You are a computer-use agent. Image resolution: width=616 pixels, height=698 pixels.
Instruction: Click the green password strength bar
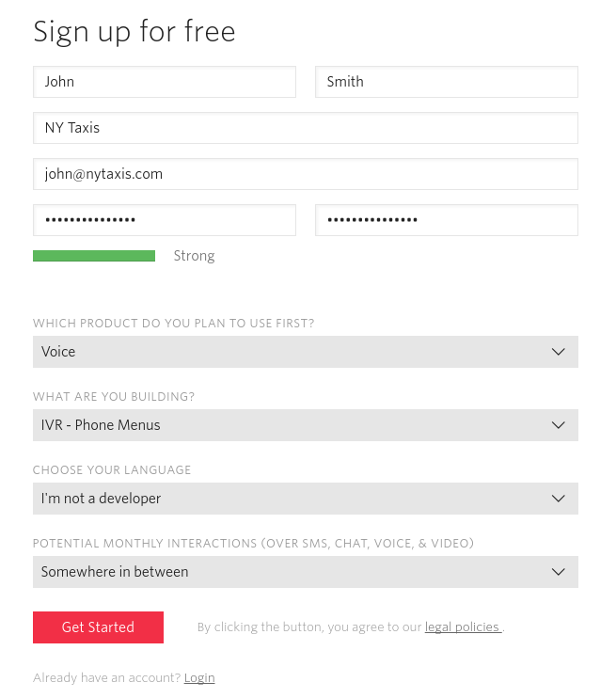(94, 256)
